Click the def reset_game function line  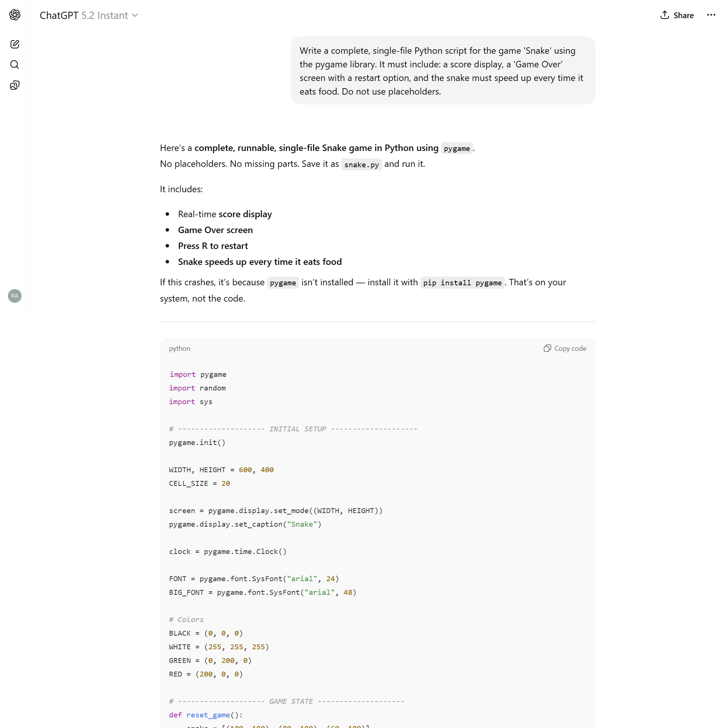tap(206, 715)
